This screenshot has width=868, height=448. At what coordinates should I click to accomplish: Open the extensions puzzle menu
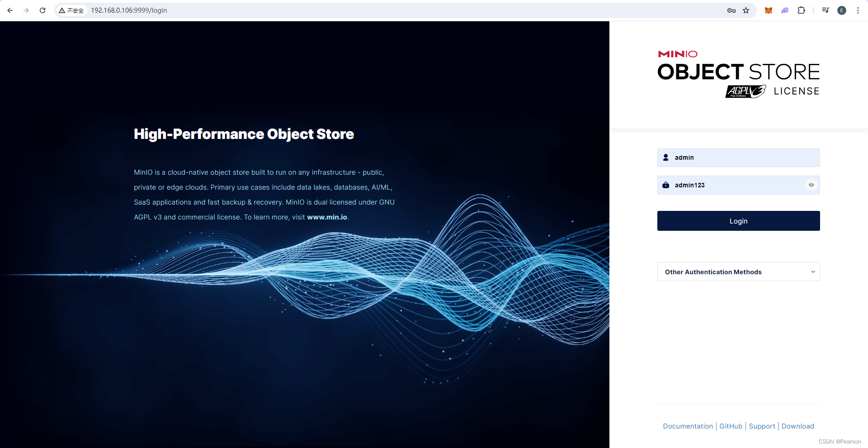[801, 10]
